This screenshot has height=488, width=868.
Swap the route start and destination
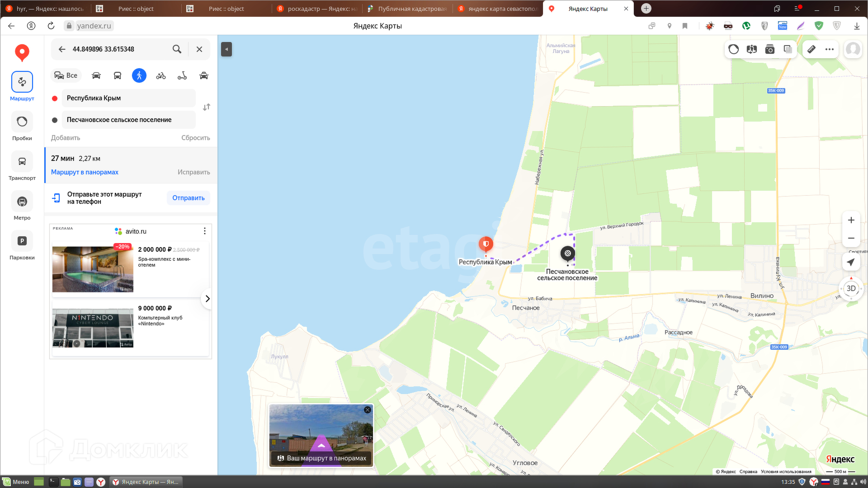207,107
